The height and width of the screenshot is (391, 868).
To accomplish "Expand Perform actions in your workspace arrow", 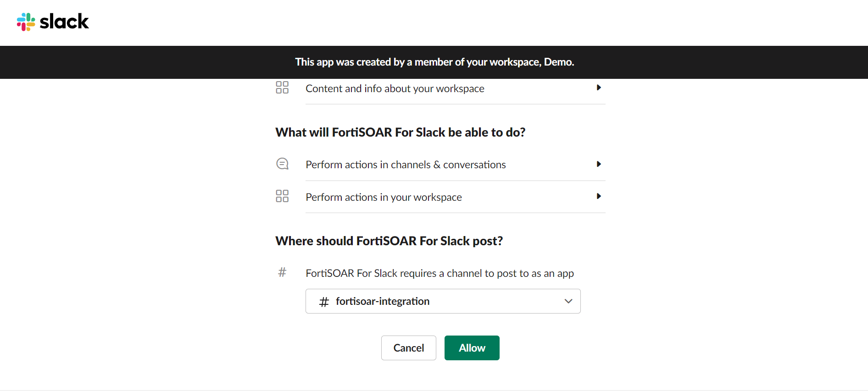I will tap(598, 196).
